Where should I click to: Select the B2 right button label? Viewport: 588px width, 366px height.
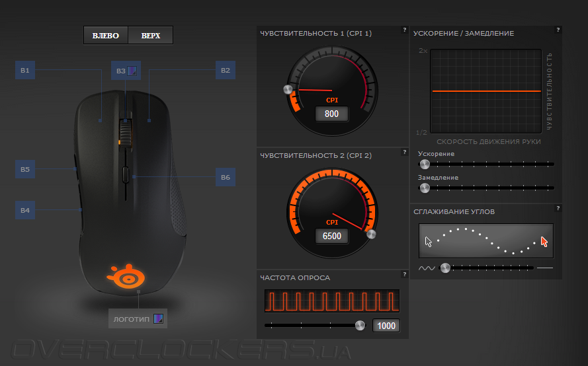pos(226,70)
